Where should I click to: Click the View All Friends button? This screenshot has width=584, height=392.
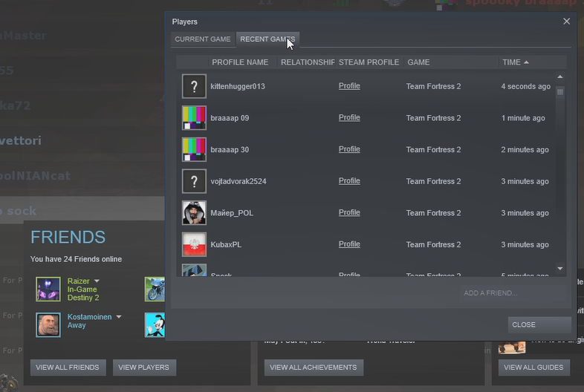(x=68, y=367)
